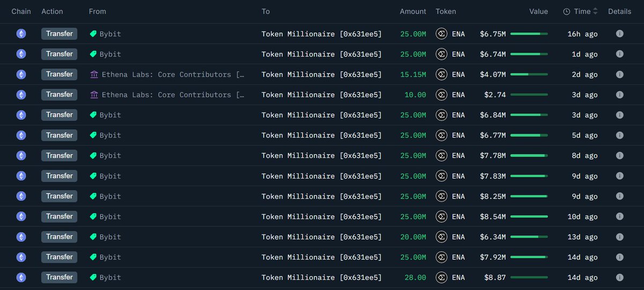644x290 pixels.
Task: Open details info icon for the 16h ago transfer
Action: [619, 34]
